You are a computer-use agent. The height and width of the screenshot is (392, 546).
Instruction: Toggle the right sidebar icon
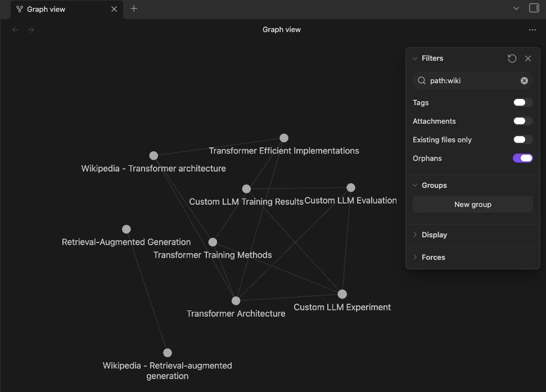[534, 8]
